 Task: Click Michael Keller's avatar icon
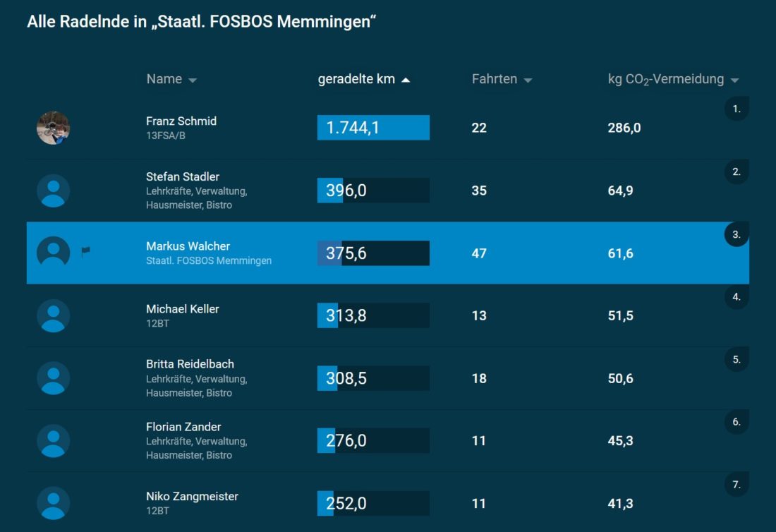click(54, 315)
